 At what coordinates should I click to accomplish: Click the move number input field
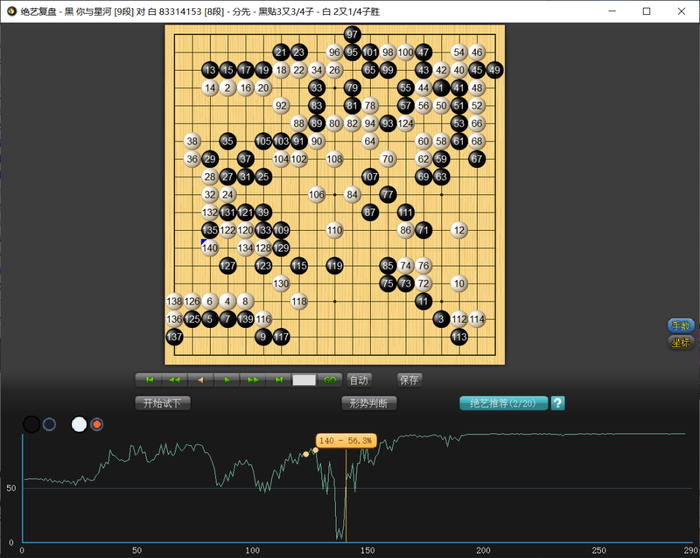[x=304, y=380]
